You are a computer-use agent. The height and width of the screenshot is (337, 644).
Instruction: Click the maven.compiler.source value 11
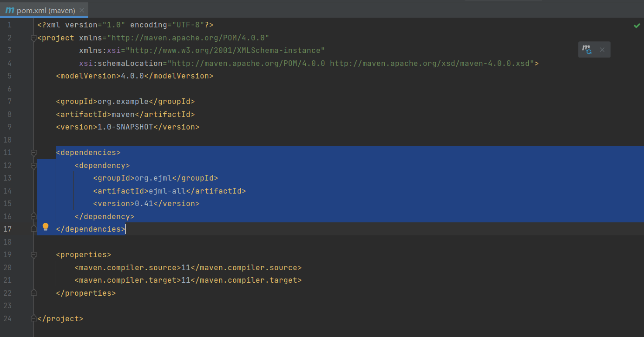(x=186, y=267)
